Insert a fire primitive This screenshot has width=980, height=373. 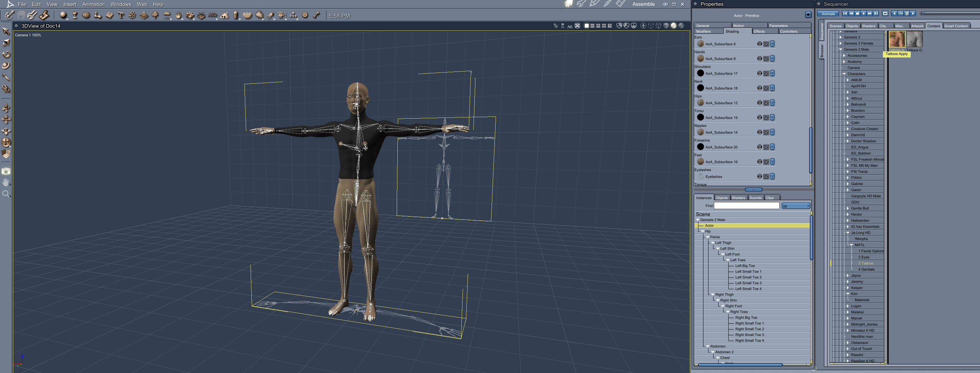[178, 15]
